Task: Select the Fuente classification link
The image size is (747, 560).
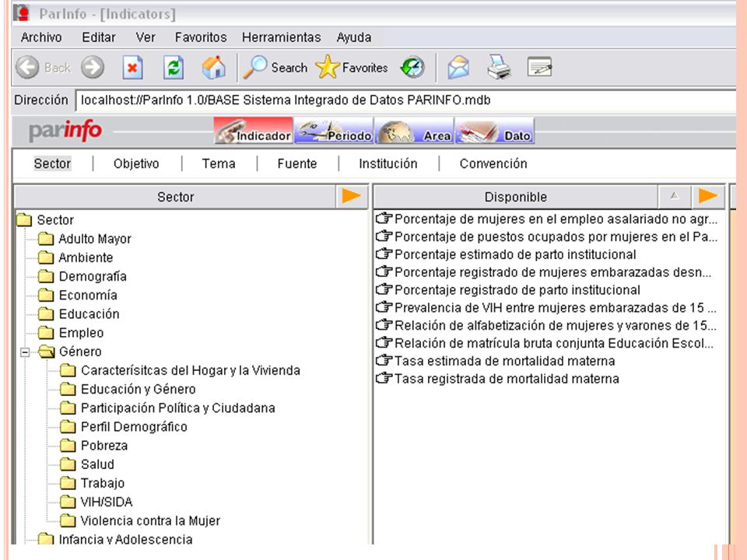Action: point(297,163)
